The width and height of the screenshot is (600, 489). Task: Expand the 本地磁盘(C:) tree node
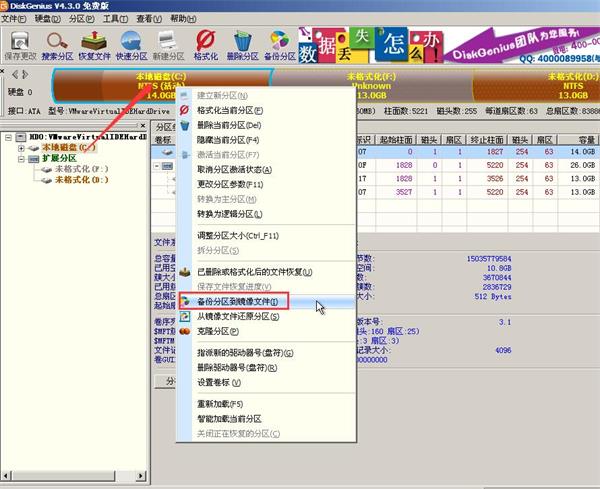click(21, 148)
